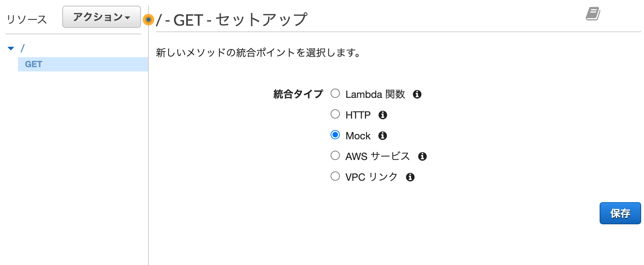Click the Lambda 関数 label text
644x265 pixels.
coord(375,94)
